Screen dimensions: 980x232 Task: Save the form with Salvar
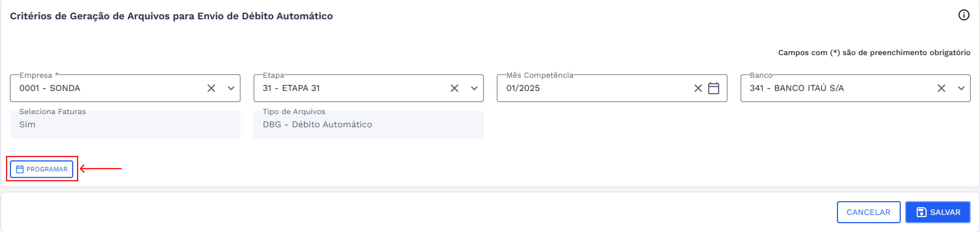[937, 212]
